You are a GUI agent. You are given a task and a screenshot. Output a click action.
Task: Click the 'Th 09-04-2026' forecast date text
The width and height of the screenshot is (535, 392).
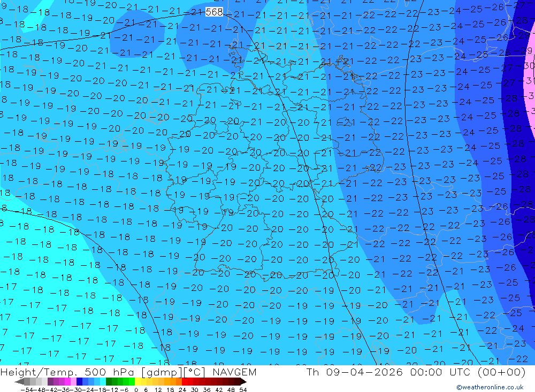pos(355,372)
